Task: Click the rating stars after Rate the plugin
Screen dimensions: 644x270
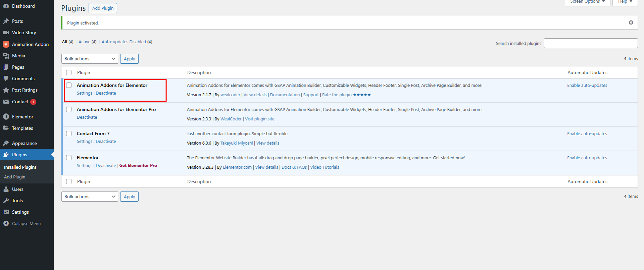Action: tap(362, 95)
